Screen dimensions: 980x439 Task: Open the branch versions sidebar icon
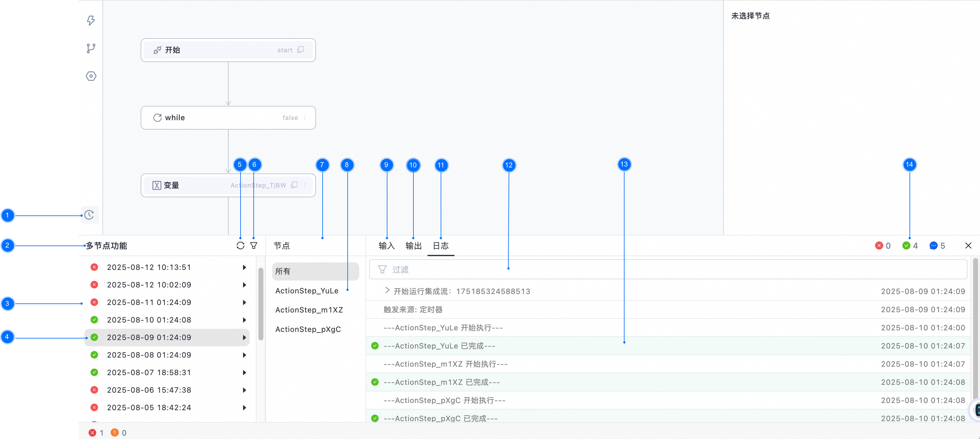pyautogui.click(x=91, y=48)
